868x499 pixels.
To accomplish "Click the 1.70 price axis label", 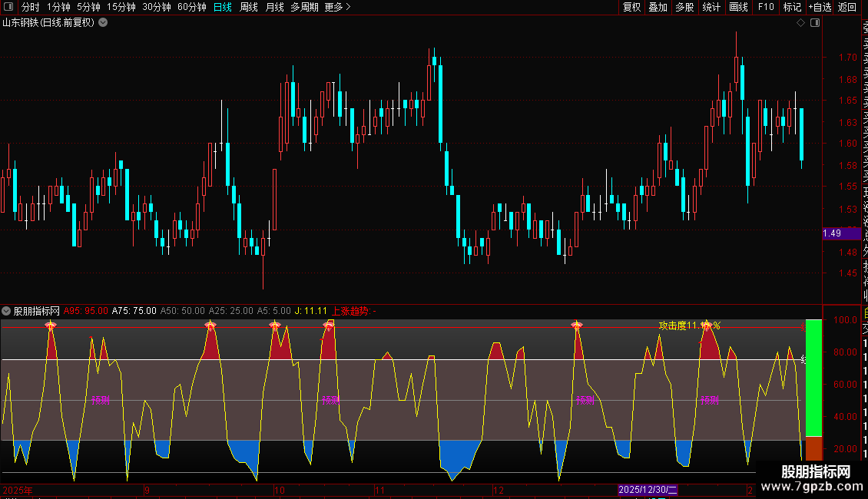I will pos(847,57).
